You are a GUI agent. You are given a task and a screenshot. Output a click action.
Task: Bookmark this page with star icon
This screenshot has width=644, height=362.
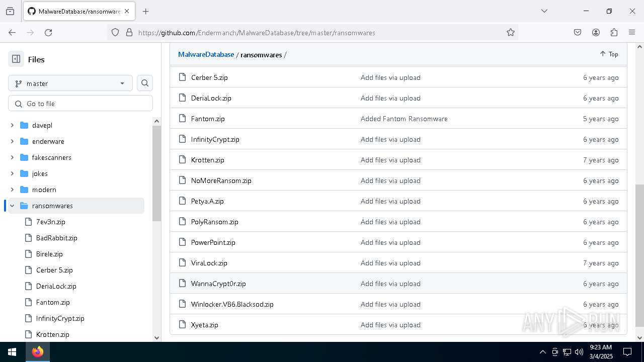pos(511,32)
